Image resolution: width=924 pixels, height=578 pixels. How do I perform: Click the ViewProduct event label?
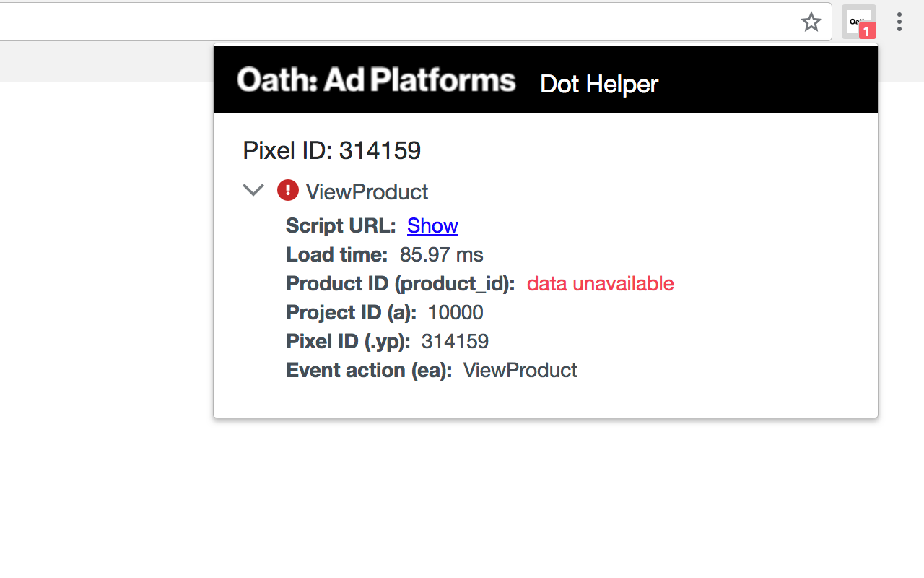point(367,191)
